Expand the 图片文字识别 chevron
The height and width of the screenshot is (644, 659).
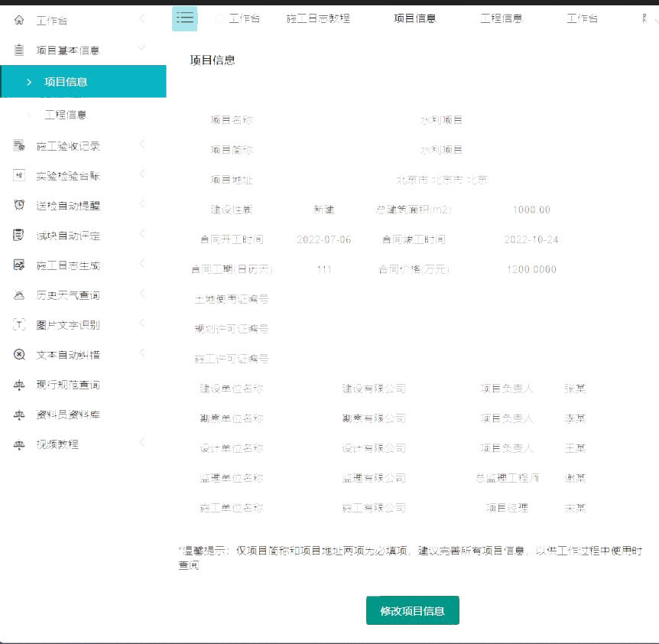(x=141, y=323)
